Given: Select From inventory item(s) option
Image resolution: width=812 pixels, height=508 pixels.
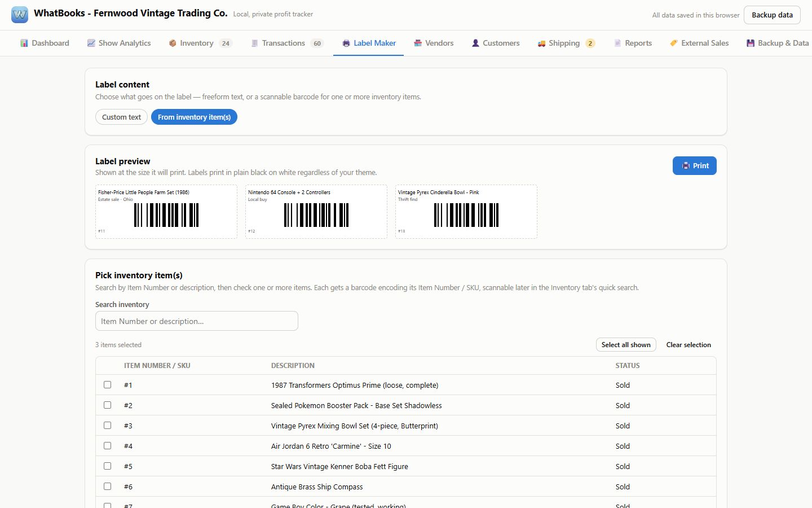Looking at the screenshot, I should pyautogui.click(x=194, y=117).
